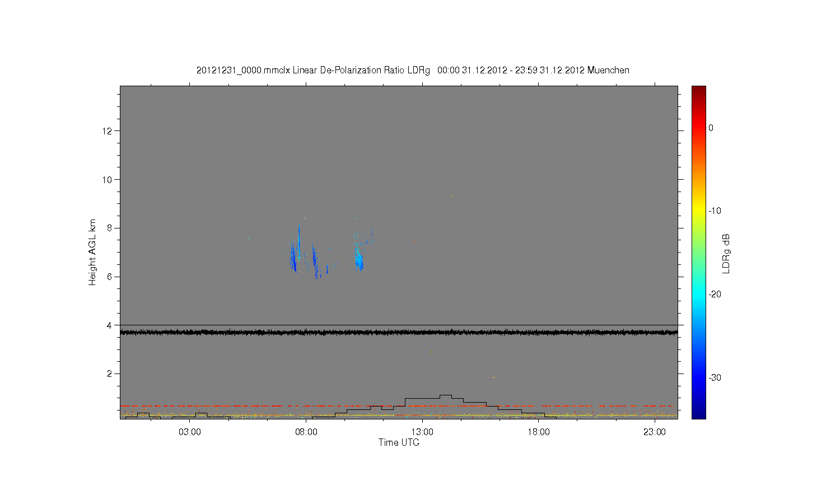Click the dark blue bottom of the colorbar
Image resolution: width=840 pixels, height=504 pixels.
[x=698, y=413]
